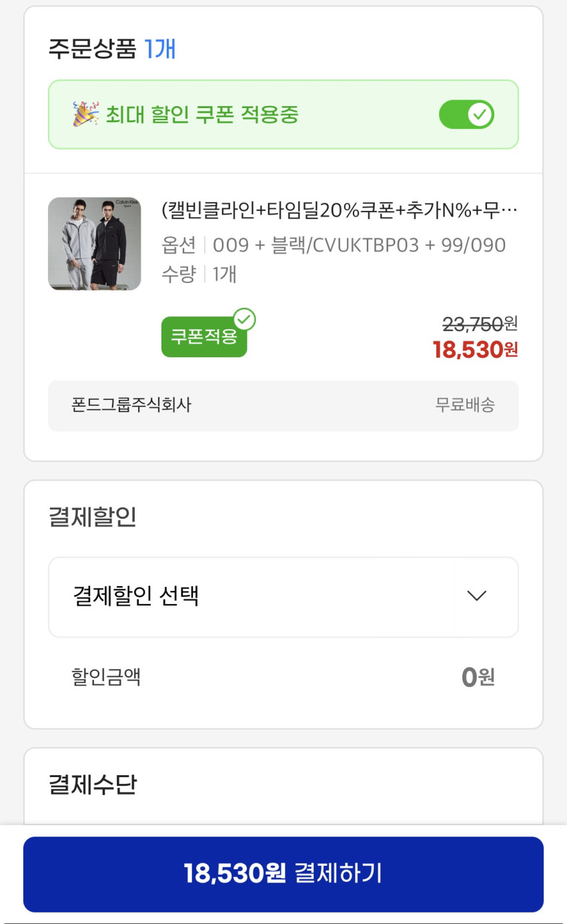Screen dimensions: 567x924
Task: Click the 폰드그룹주식회사 seller name
Action: coord(131,405)
